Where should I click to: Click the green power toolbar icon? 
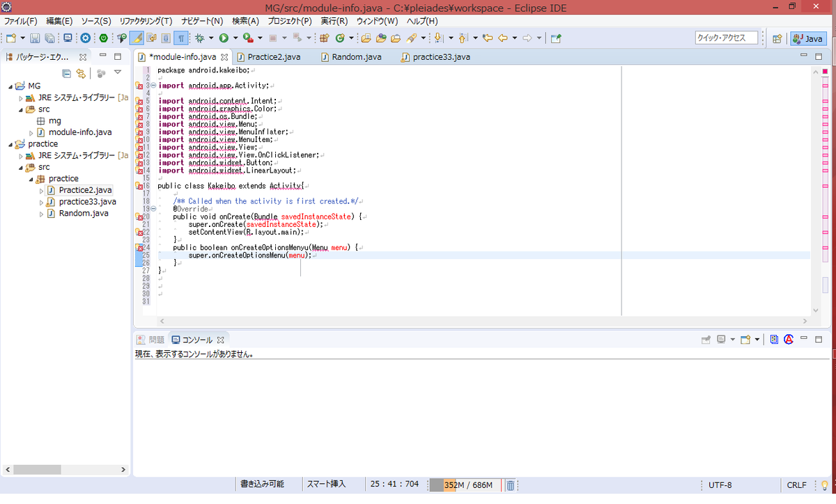point(103,38)
